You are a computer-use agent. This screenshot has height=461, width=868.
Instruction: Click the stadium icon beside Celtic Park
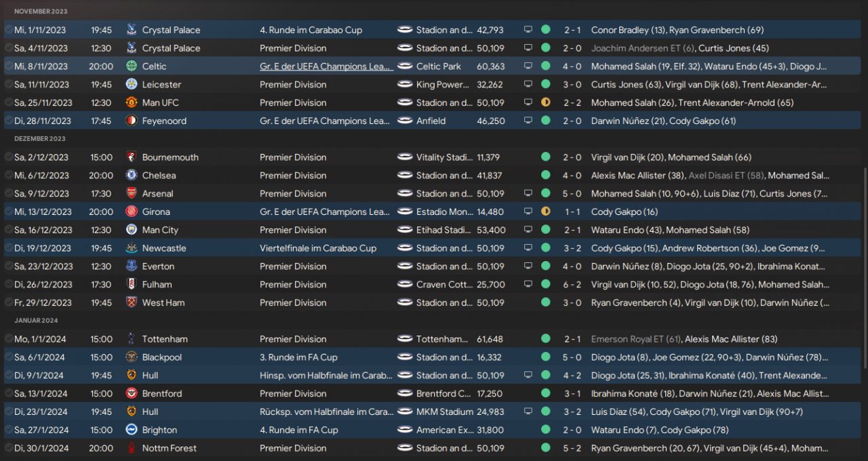click(x=405, y=66)
